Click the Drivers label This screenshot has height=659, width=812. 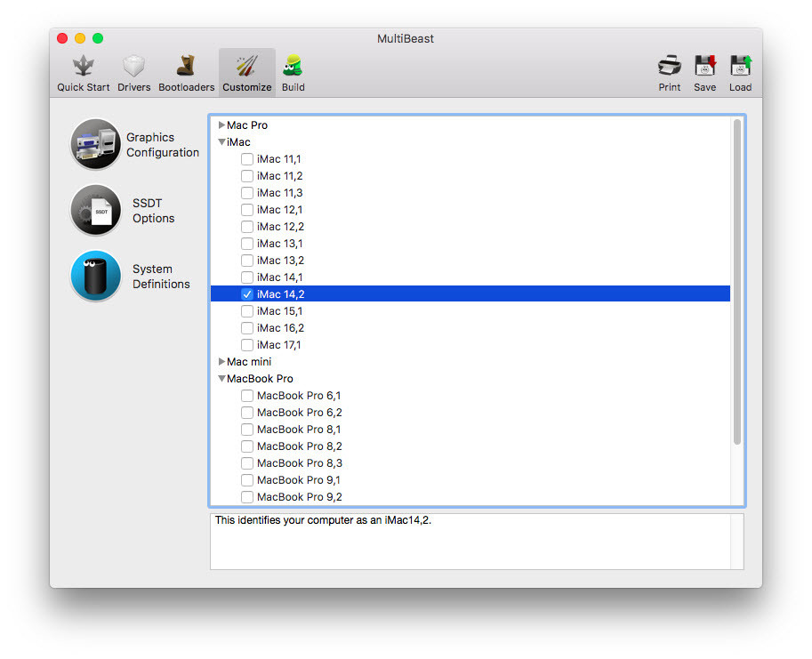point(133,87)
